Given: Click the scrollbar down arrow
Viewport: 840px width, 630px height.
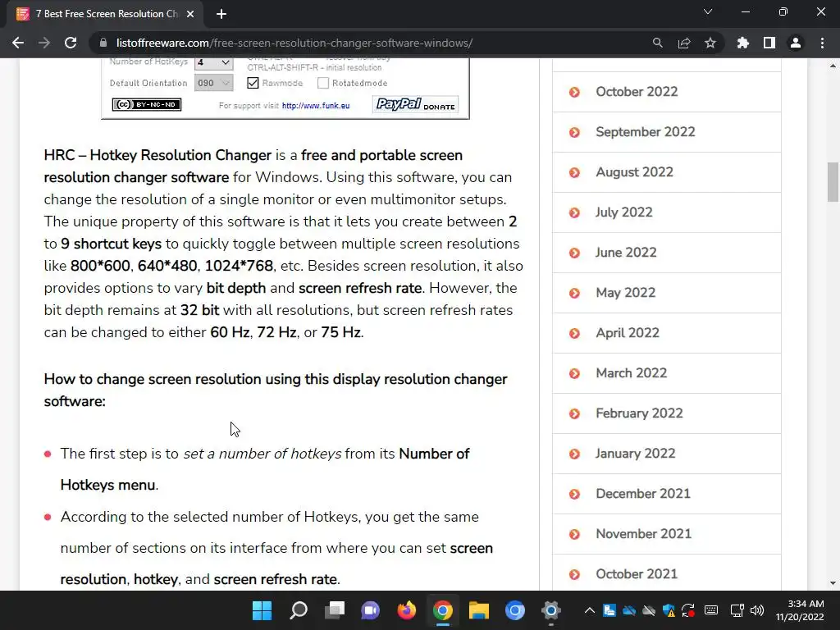Looking at the screenshot, I should [833, 583].
